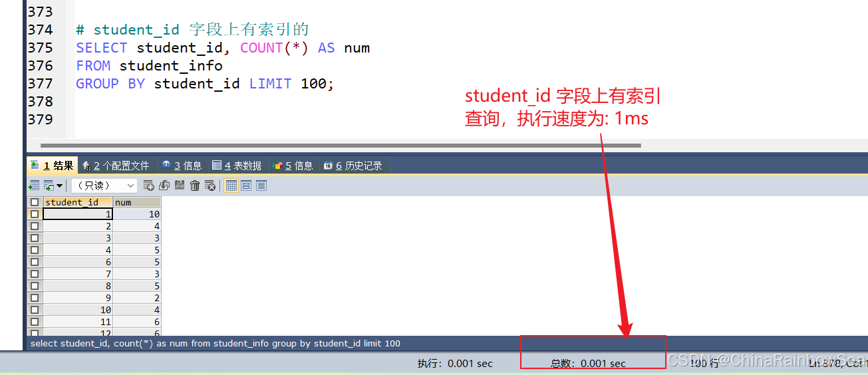This screenshot has width=868, height=375.
Task: Click the save changes floppy icon
Action: coord(180,186)
